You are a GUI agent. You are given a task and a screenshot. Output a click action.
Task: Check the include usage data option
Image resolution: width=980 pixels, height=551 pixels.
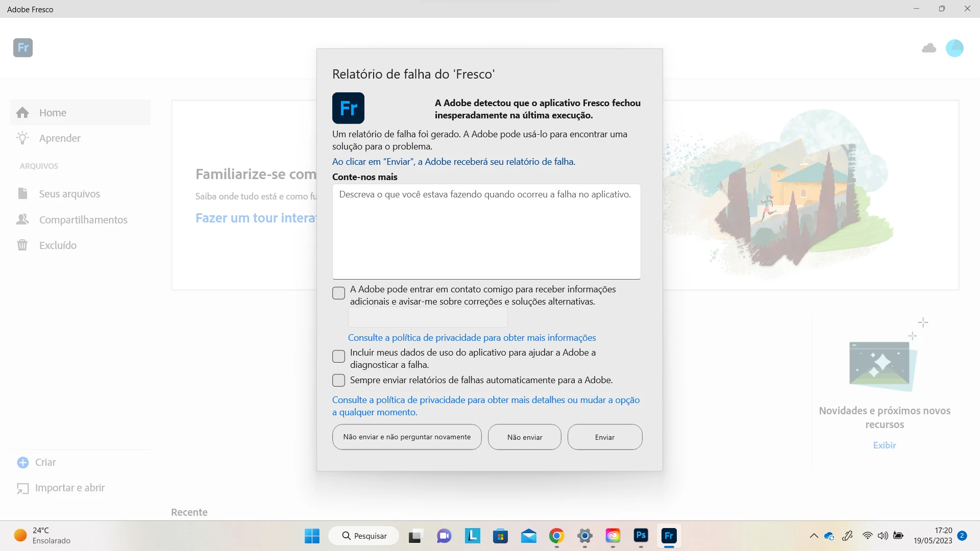coord(338,357)
